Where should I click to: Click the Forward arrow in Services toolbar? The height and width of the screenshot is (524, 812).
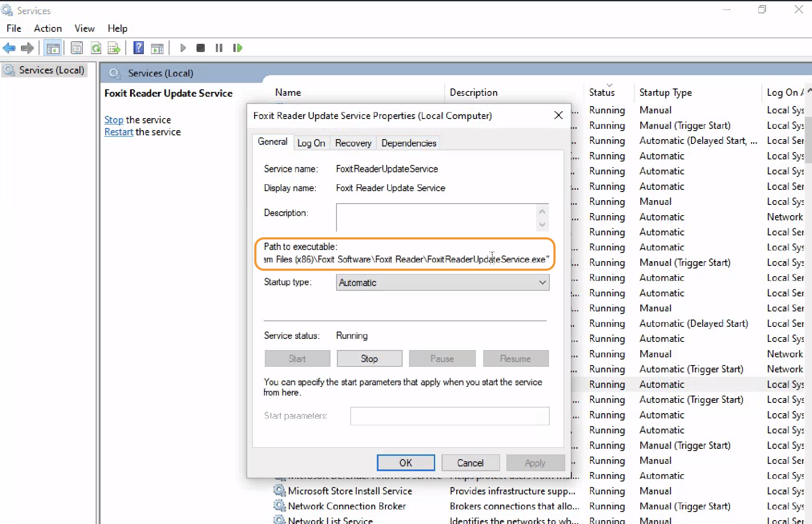(x=27, y=48)
